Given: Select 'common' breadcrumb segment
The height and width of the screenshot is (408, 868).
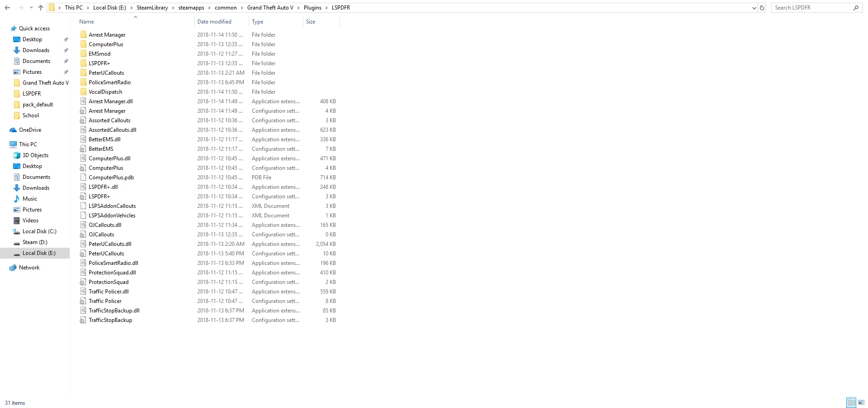Looking at the screenshot, I should (225, 8).
